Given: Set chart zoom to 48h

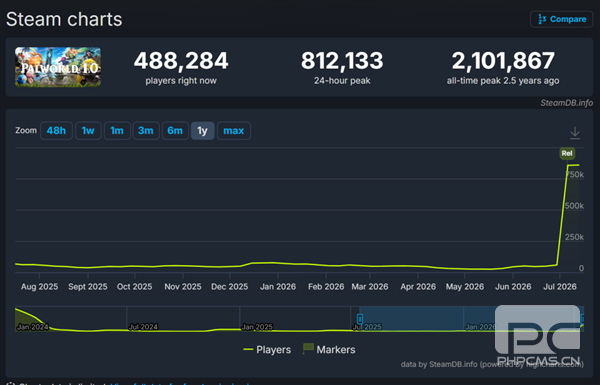Looking at the screenshot, I should click(x=56, y=131).
